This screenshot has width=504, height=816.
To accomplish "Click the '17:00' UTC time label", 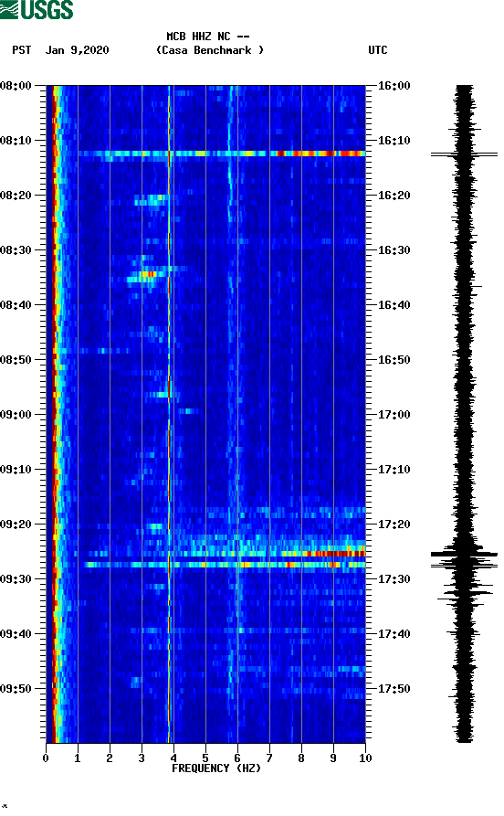I will [x=394, y=415].
